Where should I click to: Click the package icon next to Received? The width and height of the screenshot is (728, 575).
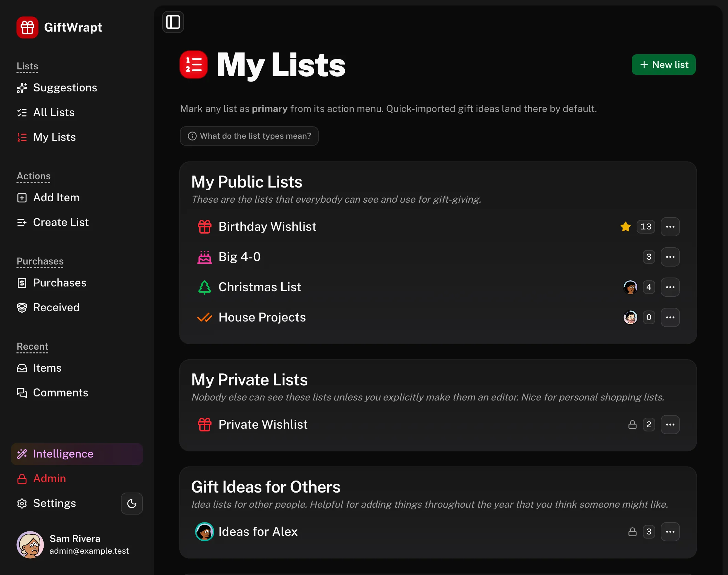[22, 308]
